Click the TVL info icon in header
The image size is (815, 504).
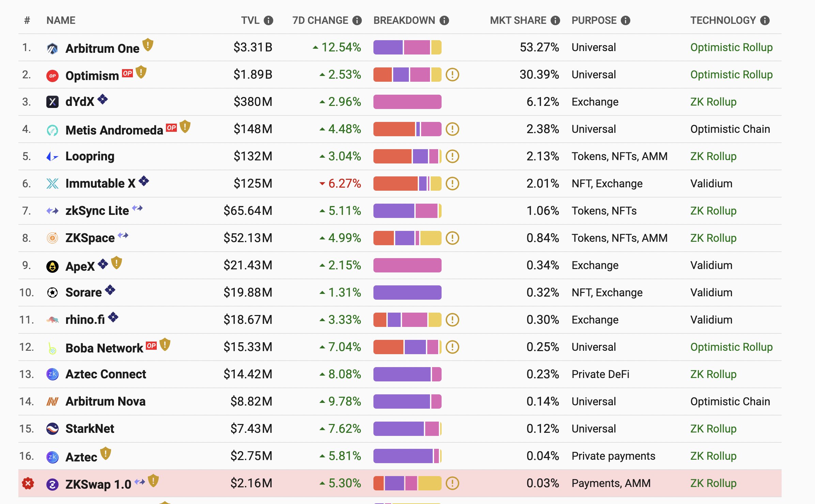coord(268,20)
